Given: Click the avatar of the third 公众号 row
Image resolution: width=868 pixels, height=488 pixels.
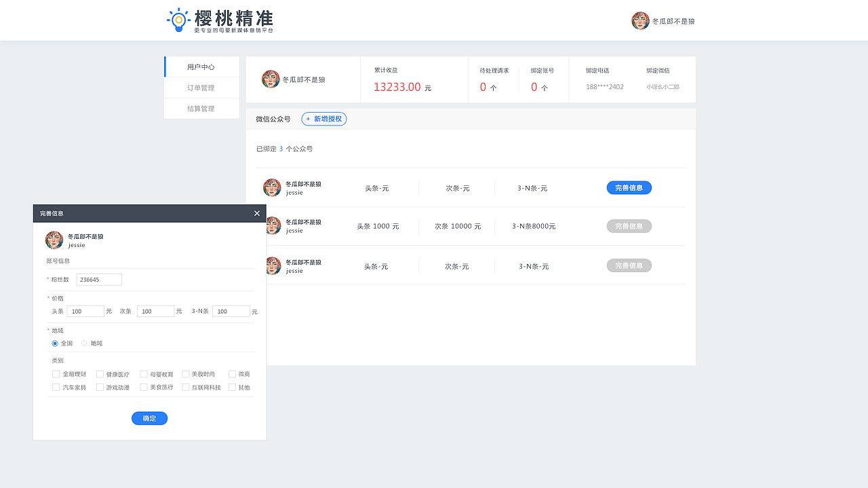Looking at the screenshot, I should tap(272, 265).
